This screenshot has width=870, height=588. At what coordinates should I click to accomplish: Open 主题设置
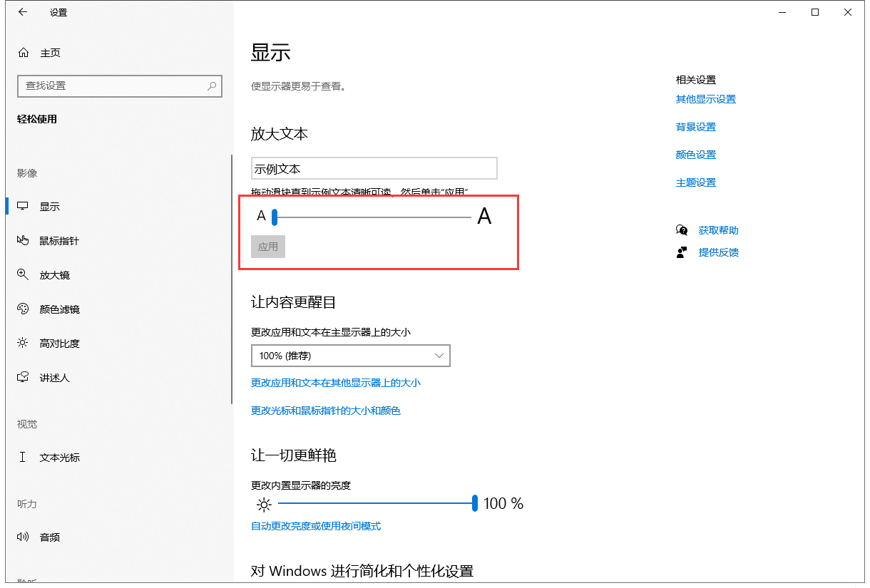pyautogui.click(x=695, y=182)
